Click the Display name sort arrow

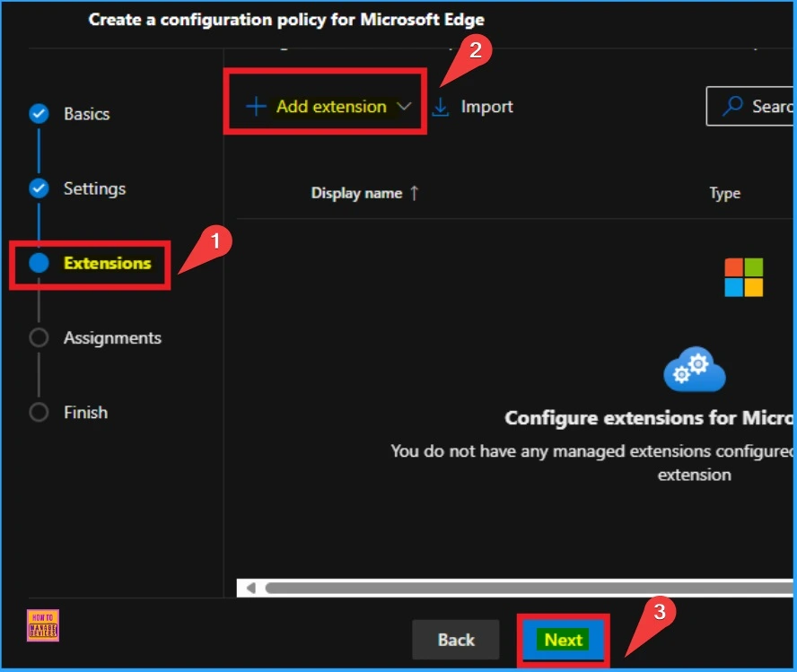coord(415,193)
